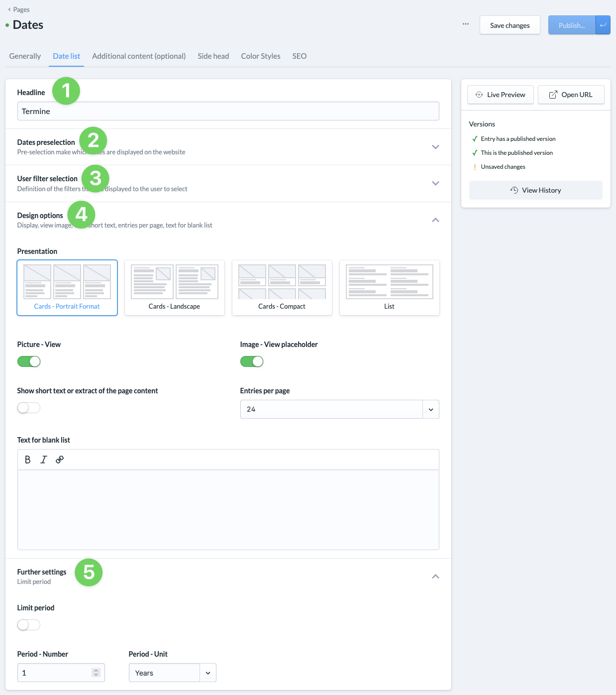Image resolution: width=616 pixels, height=695 pixels.
Task: Switch to Side head tab
Action: (x=213, y=56)
